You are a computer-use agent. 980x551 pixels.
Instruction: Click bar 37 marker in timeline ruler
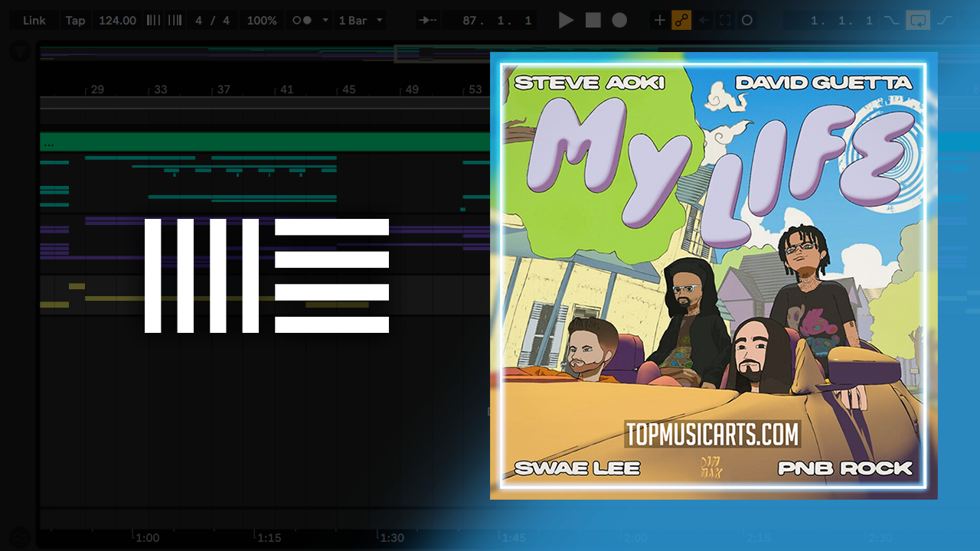tap(223, 90)
